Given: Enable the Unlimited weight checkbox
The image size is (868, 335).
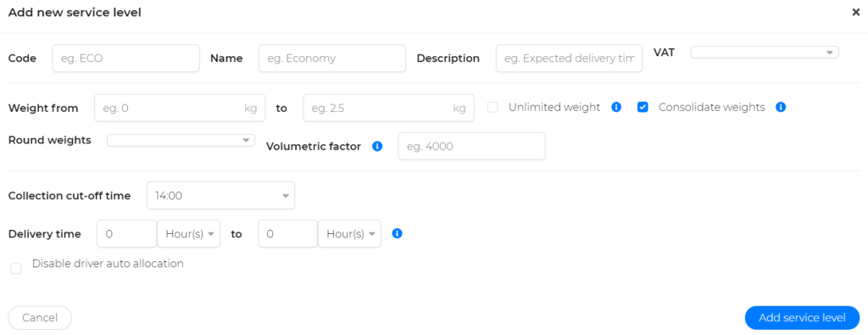Looking at the screenshot, I should tap(492, 108).
